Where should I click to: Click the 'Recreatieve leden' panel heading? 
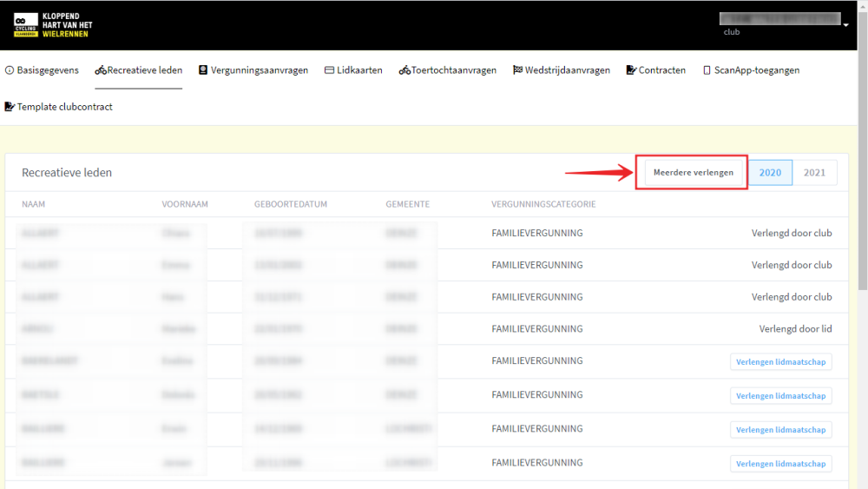tap(67, 173)
